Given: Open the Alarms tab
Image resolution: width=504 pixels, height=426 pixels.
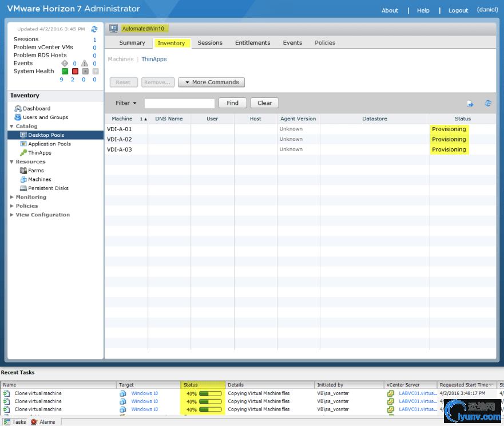Looking at the screenshot, I should tap(43, 421).
